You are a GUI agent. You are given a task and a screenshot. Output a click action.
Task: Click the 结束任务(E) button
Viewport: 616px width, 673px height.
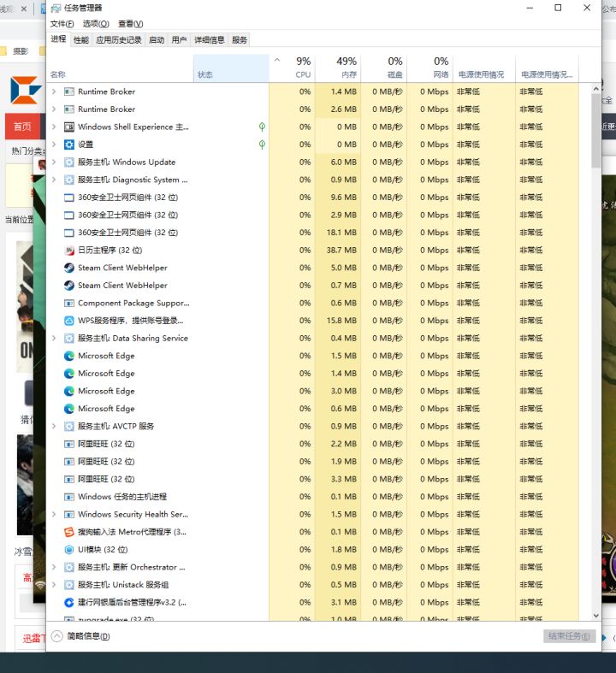[569, 636]
